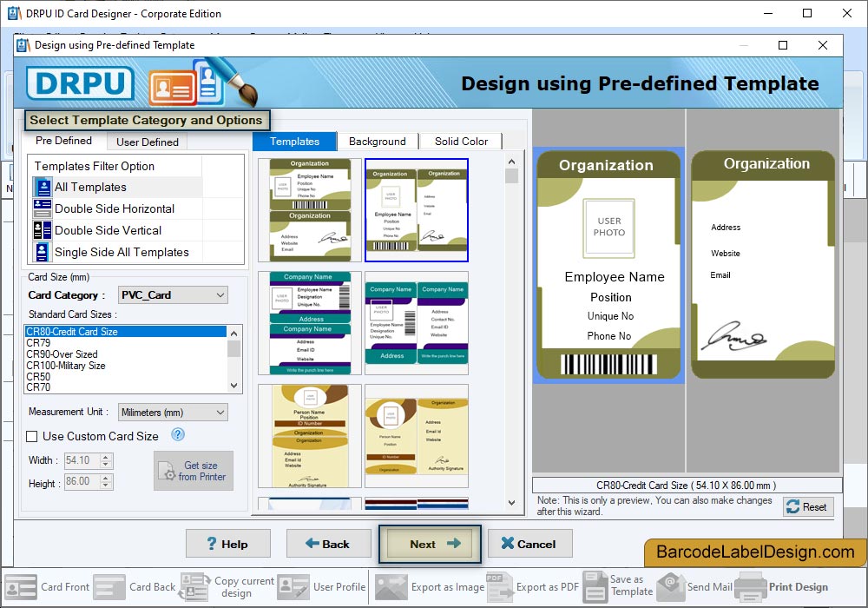This screenshot has width=868, height=608.
Task: Click the front card preview with barcode
Action: point(608,265)
